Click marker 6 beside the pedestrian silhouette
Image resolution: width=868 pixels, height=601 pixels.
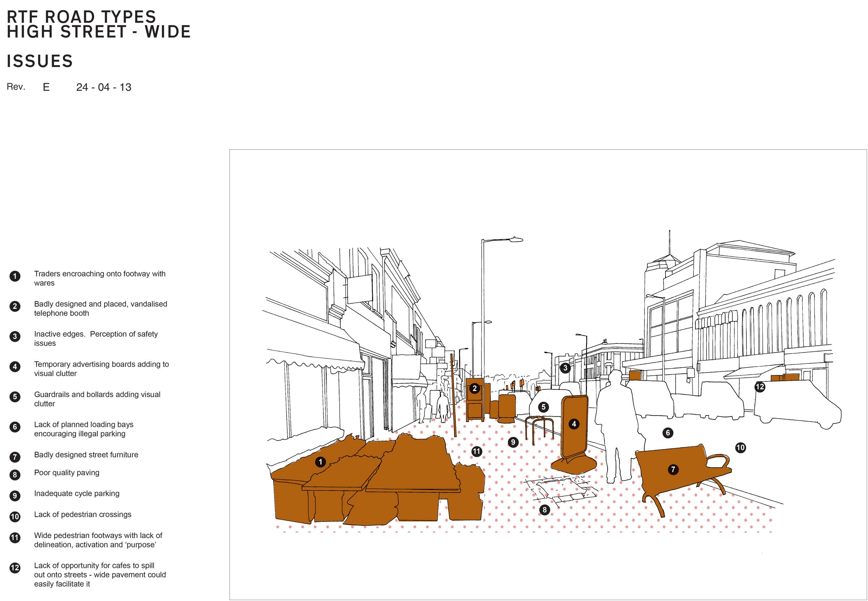coord(668,433)
